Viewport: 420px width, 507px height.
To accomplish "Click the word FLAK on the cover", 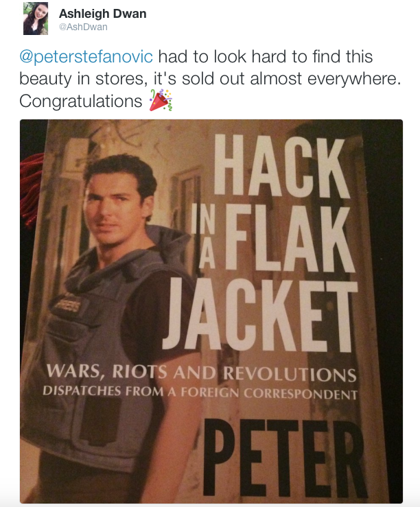I will [289, 237].
